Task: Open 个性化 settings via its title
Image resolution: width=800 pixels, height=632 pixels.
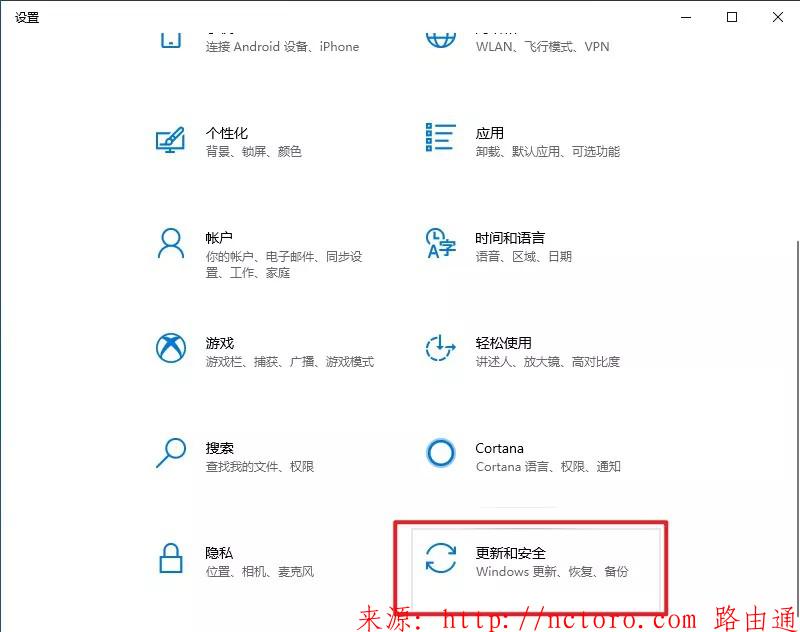Action: [x=227, y=133]
